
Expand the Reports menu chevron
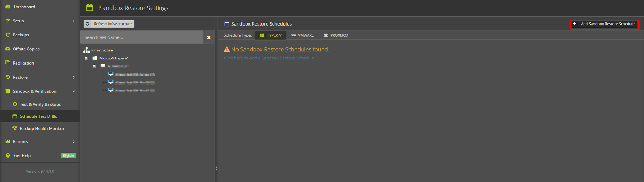click(74, 142)
